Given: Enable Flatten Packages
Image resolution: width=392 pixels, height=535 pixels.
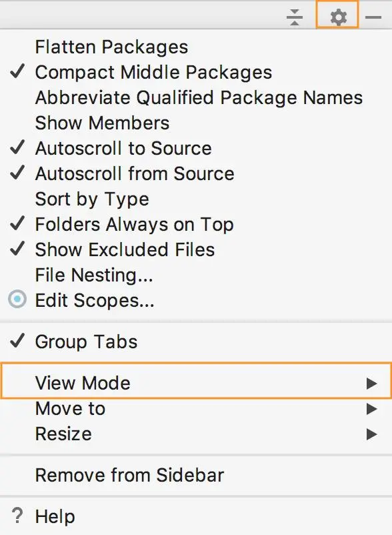Looking at the screenshot, I should click(111, 47).
